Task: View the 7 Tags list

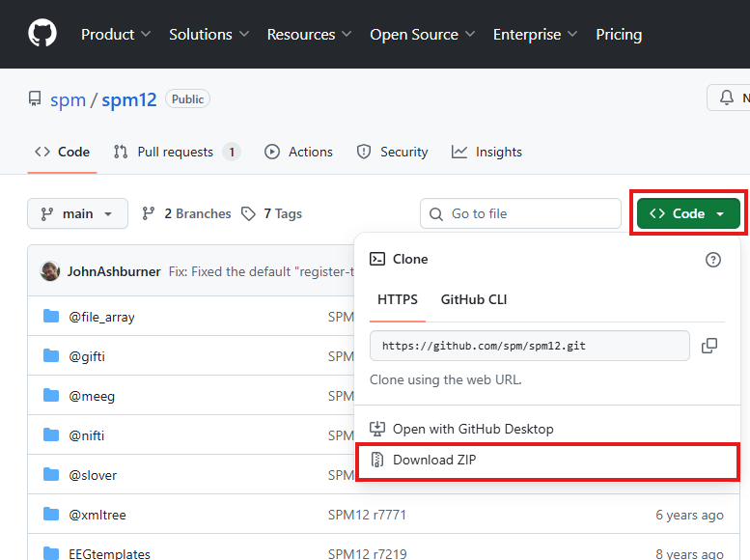Action: coord(272,213)
